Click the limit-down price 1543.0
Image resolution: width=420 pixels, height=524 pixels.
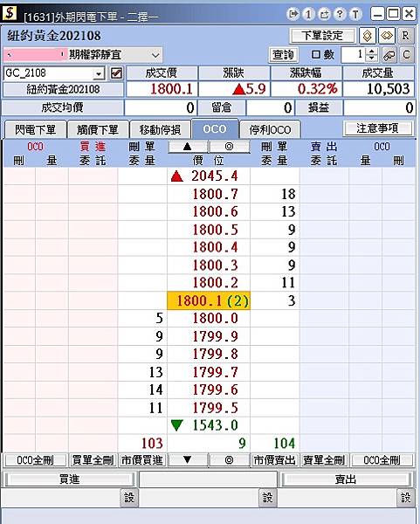pyautogui.click(x=209, y=425)
